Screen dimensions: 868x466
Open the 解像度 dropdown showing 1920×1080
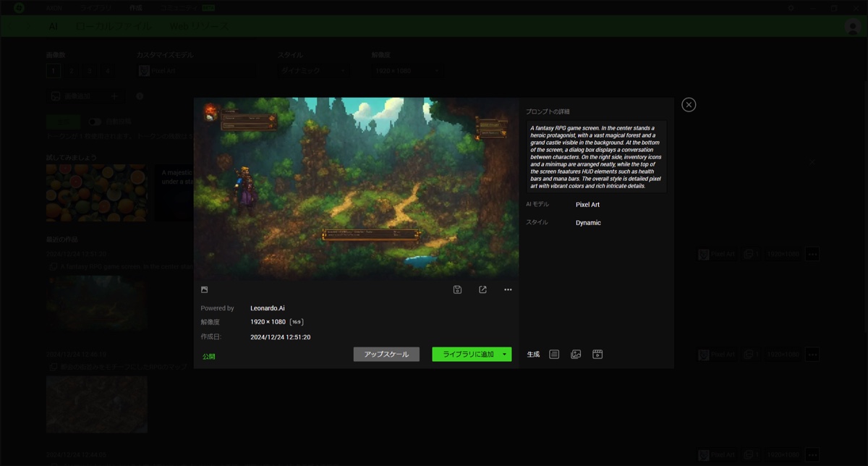pyautogui.click(x=406, y=71)
